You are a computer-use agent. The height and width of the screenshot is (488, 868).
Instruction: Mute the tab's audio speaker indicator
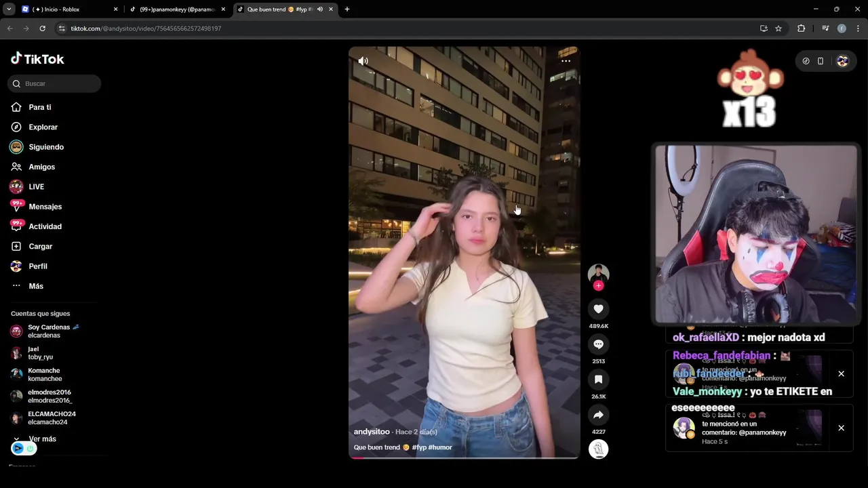[x=320, y=9]
